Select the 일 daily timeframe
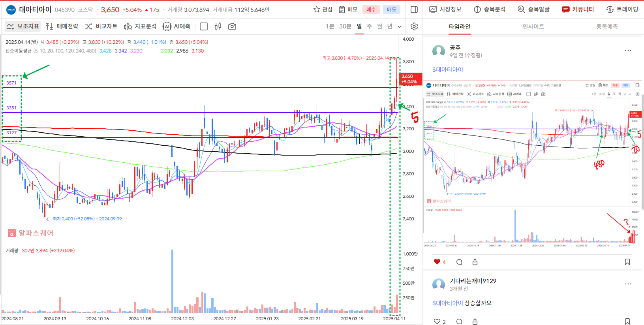The width and height of the screenshot is (644, 325). point(359,26)
